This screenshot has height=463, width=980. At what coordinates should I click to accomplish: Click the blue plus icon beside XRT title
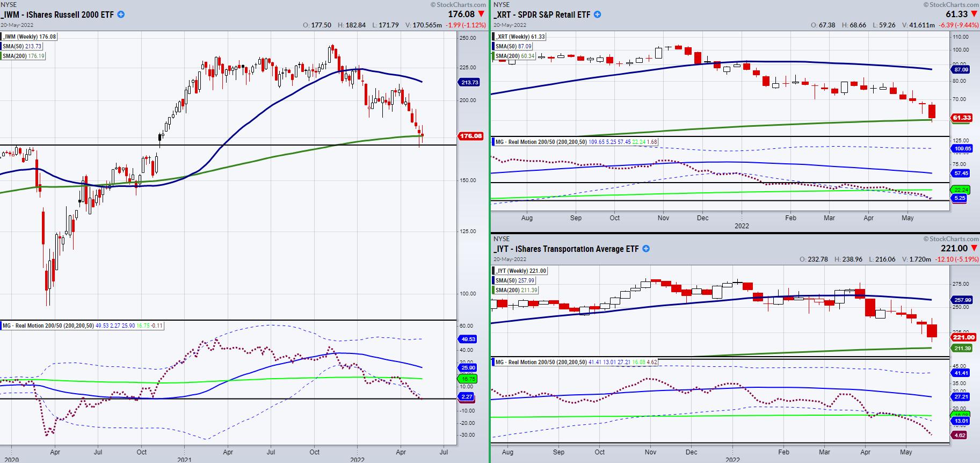tap(597, 15)
